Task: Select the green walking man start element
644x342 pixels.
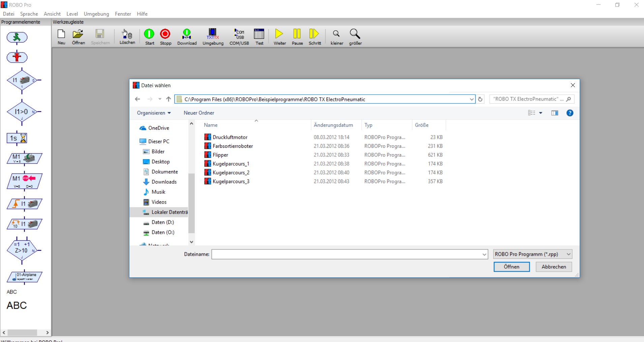Action: click(17, 37)
